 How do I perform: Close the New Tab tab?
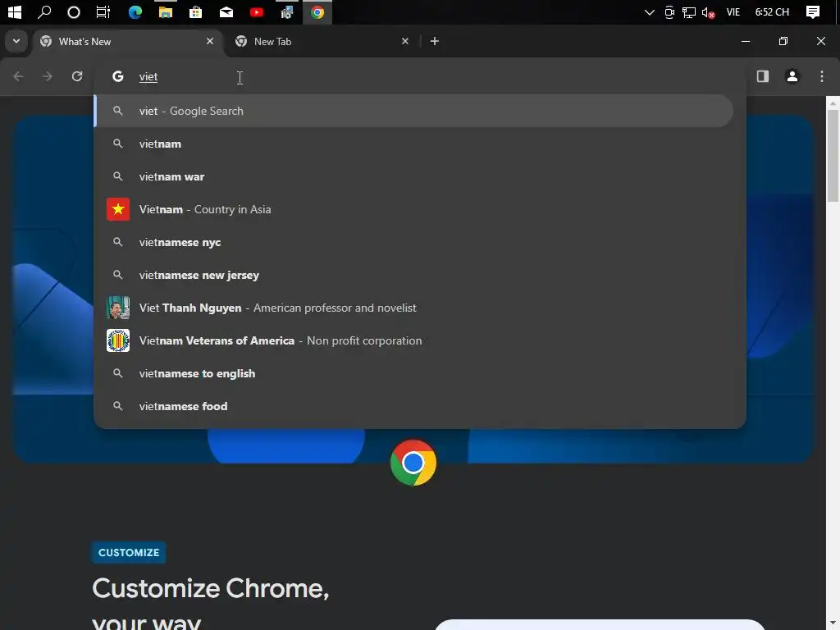click(x=405, y=41)
